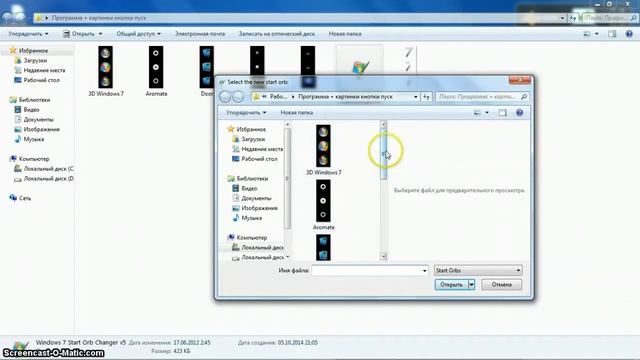The height and width of the screenshot is (360, 640).
Task: Open Упорядочить menu in the Explorer window
Action: pos(28,34)
